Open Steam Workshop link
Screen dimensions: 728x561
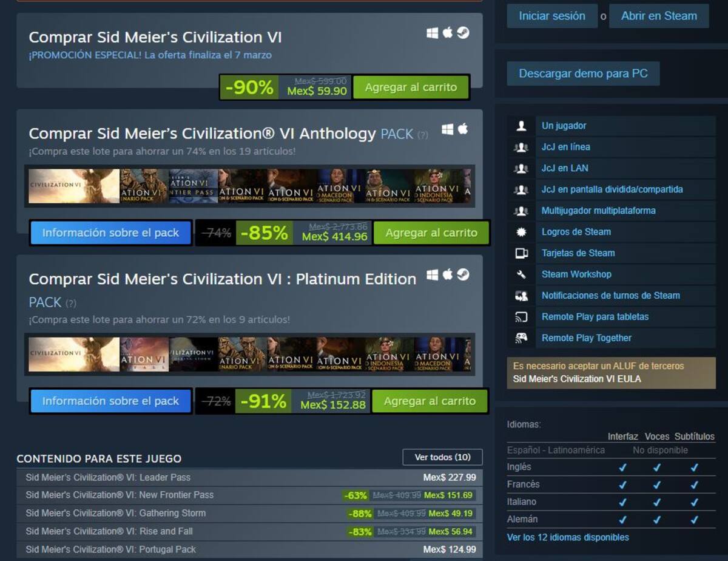[x=576, y=274]
